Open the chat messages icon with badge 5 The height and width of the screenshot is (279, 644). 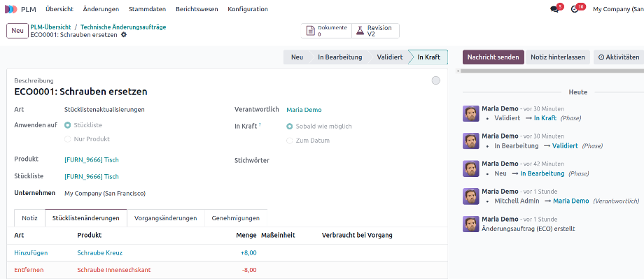(x=554, y=9)
